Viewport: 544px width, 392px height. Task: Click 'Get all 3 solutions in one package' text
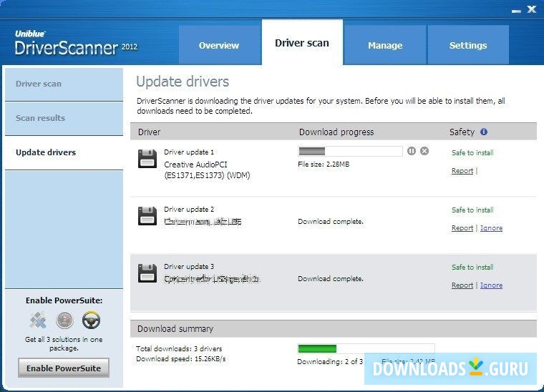click(64, 343)
